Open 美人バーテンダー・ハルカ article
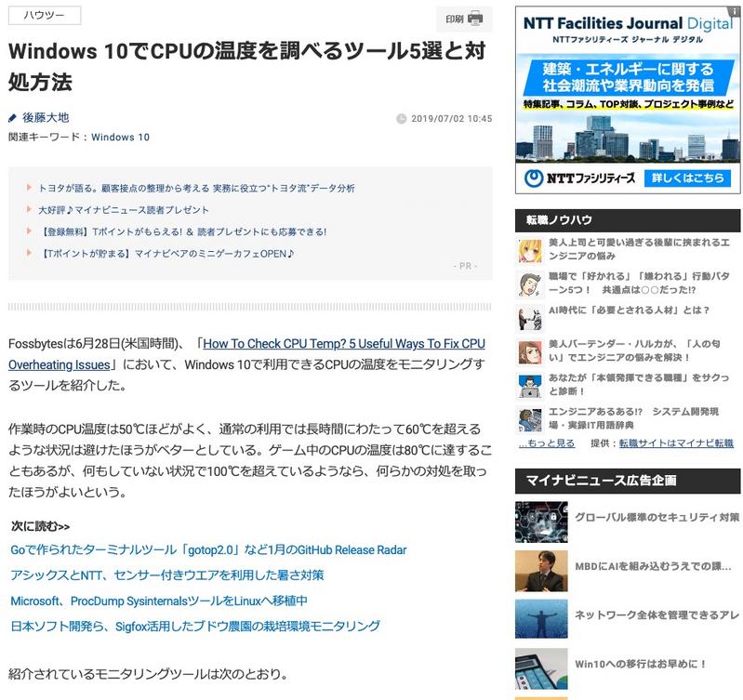Screen dimensions: 743x700 point(634,350)
